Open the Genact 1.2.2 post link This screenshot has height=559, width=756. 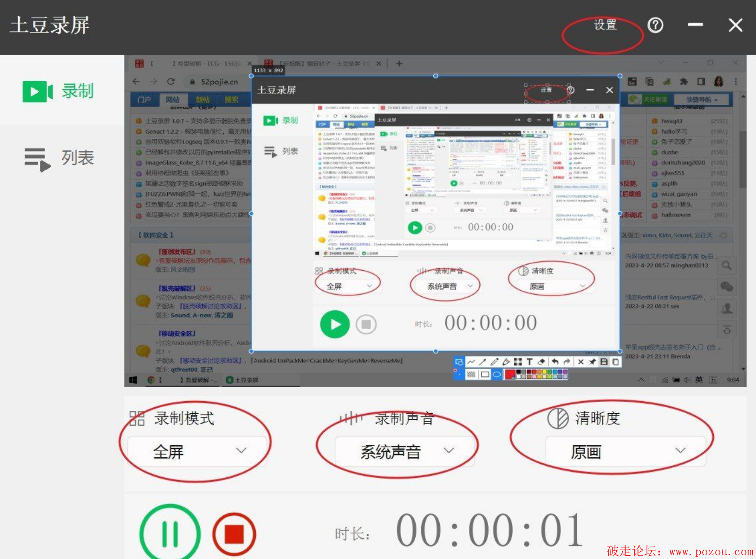click(198, 131)
